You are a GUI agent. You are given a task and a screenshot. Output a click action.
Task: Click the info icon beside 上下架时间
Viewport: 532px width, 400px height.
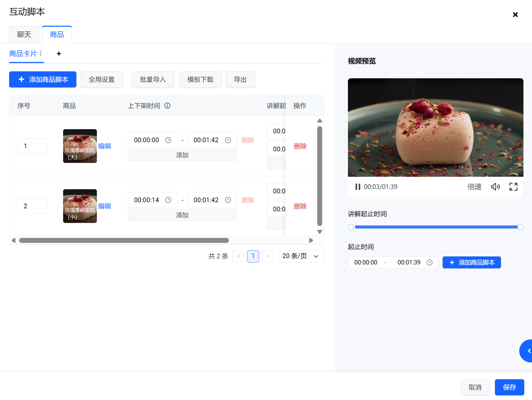[167, 106]
